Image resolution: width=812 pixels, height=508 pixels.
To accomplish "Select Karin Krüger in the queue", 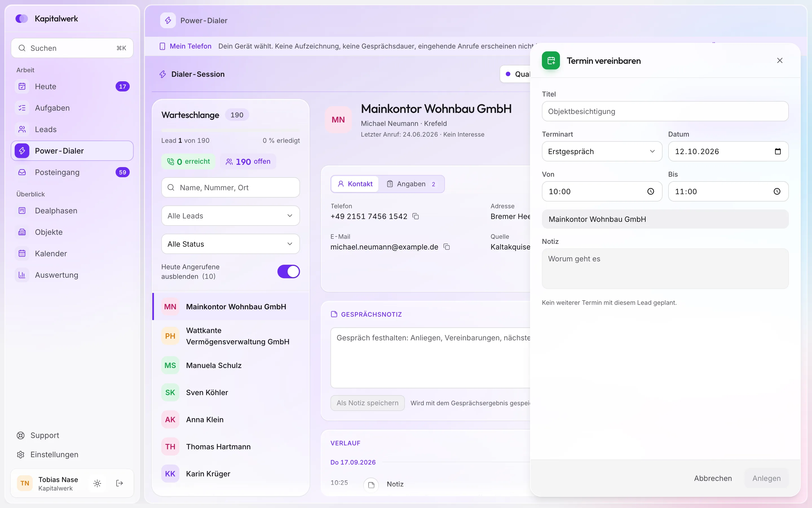I will click(231, 474).
